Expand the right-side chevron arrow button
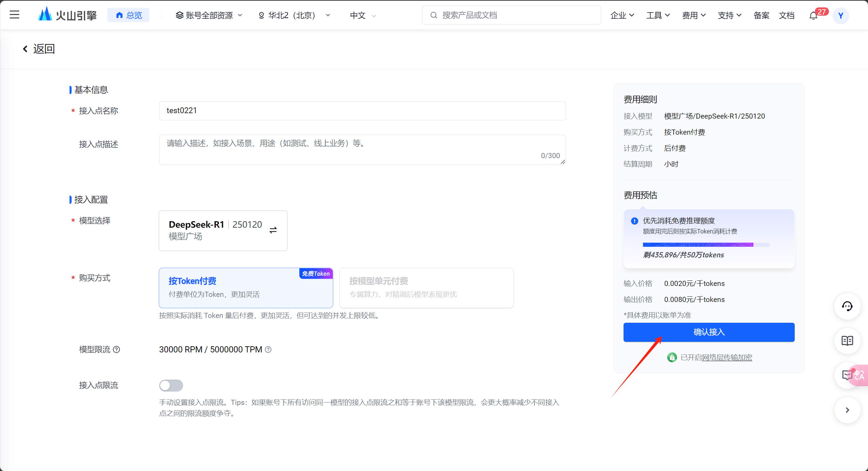868x471 pixels. 847,410
